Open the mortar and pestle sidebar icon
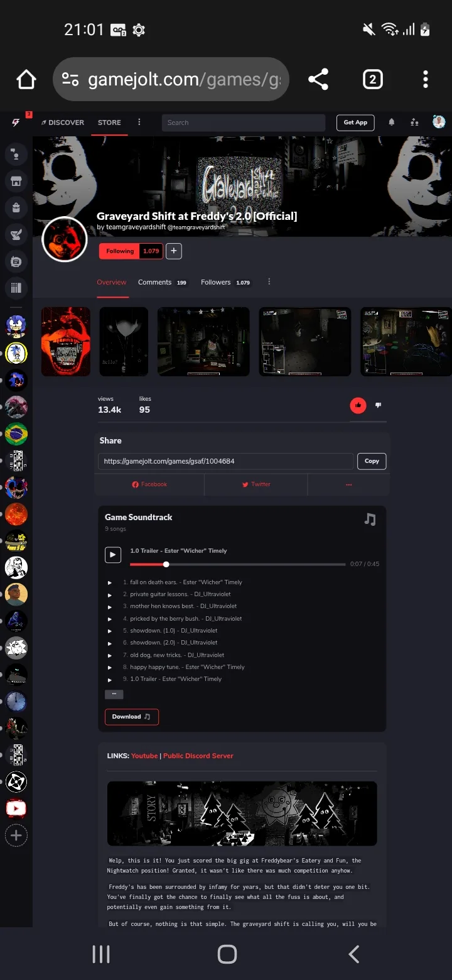Image resolution: width=452 pixels, height=980 pixels. 16,234
